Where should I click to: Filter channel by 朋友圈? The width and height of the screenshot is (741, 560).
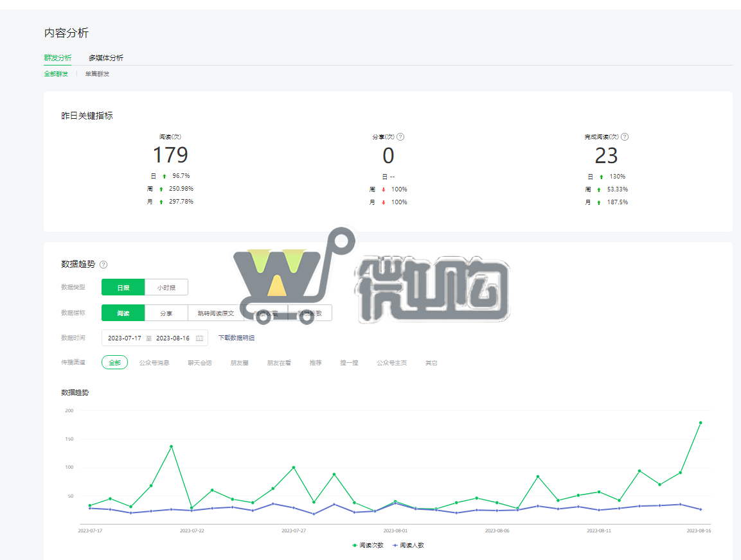(239, 363)
